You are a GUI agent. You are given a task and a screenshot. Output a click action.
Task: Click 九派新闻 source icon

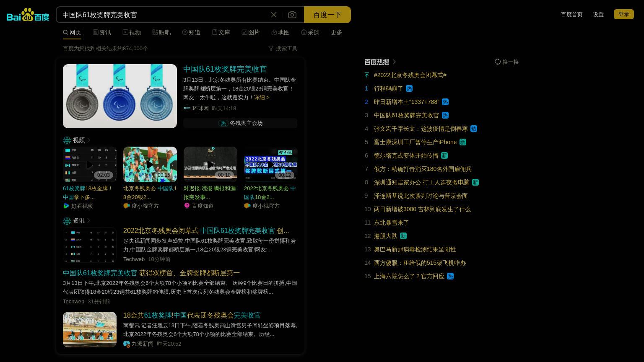pos(127,344)
